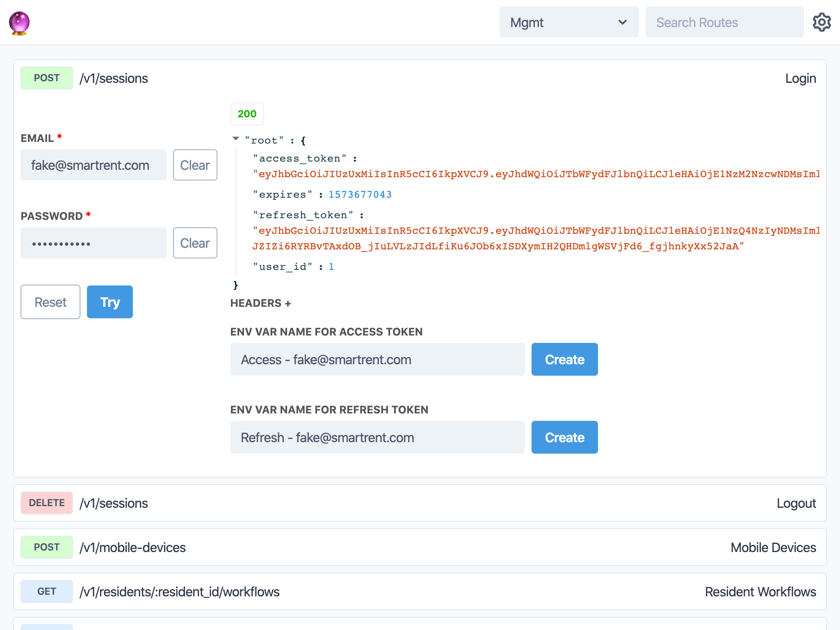Open settings via the gear icon

click(x=822, y=22)
